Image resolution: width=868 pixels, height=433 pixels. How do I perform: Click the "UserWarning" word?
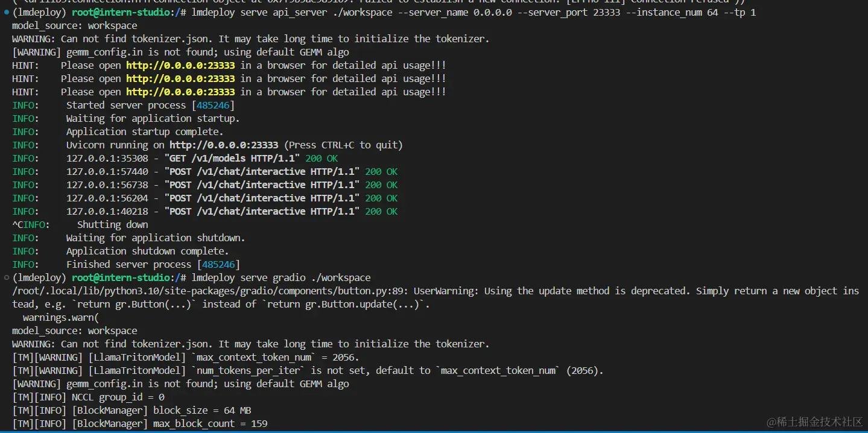[443, 291]
